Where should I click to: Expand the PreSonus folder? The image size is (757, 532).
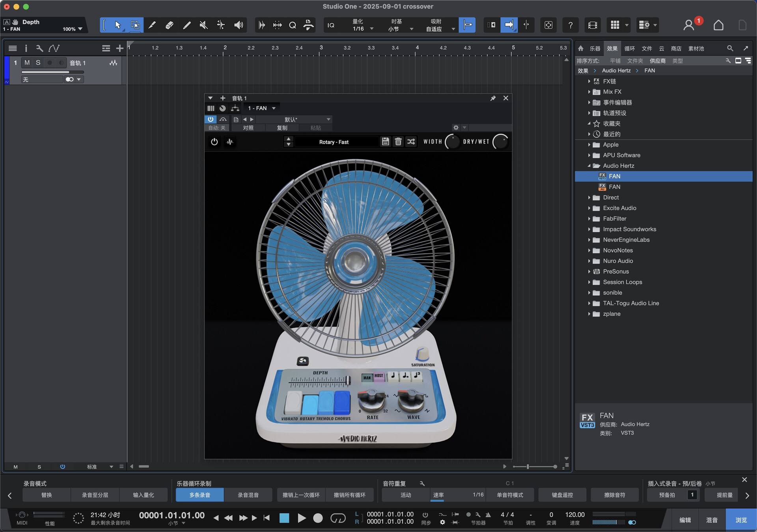[x=589, y=271]
